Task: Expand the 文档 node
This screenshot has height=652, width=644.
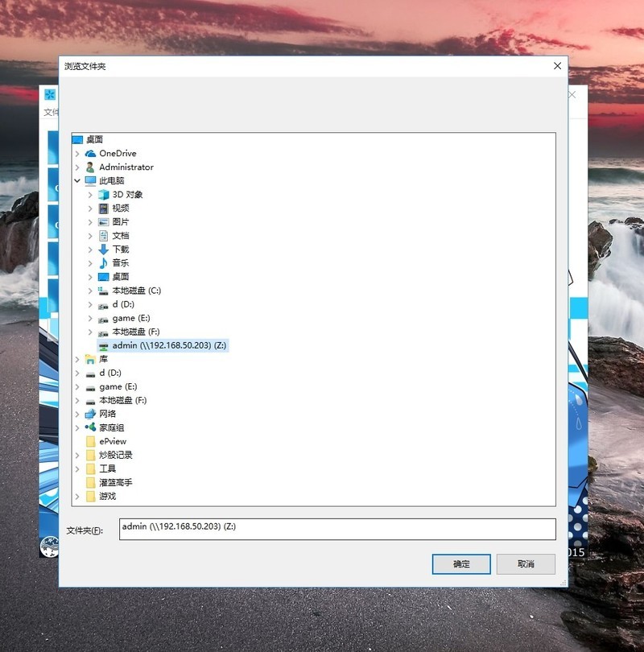Action: point(90,236)
